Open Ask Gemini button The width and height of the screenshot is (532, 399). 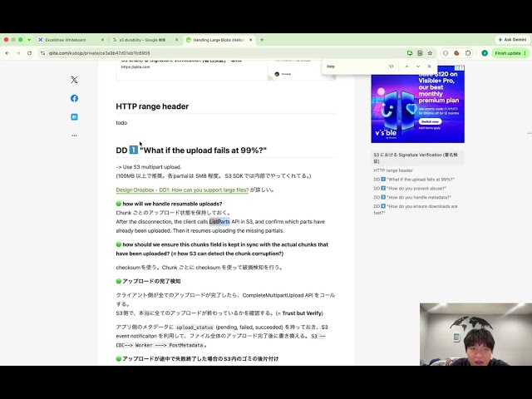512,40
